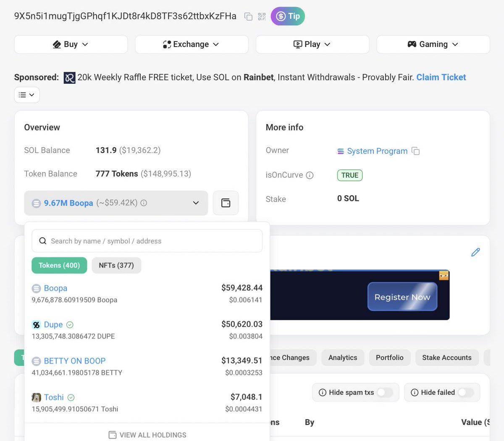Click the pencil edit icon
Viewport: 504px width, 441px height.
(475, 252)
